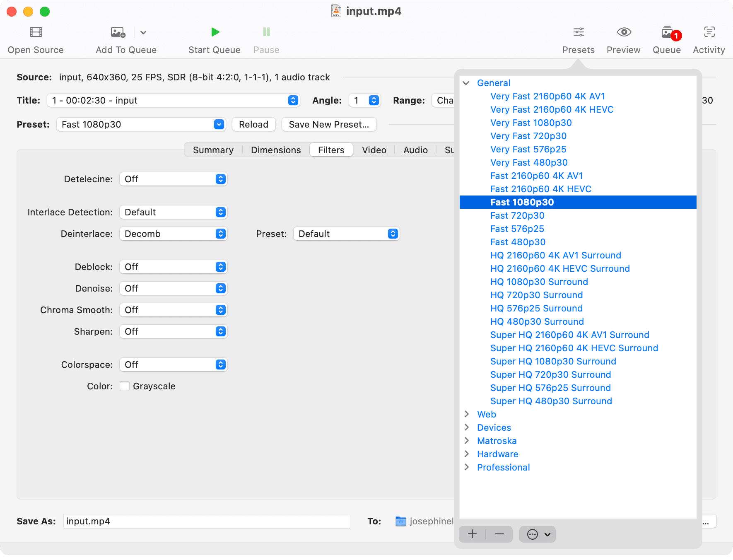Screen dimensions: 733x560
Task: Open the Denoise dropdown
Action: tap(173, 288)
